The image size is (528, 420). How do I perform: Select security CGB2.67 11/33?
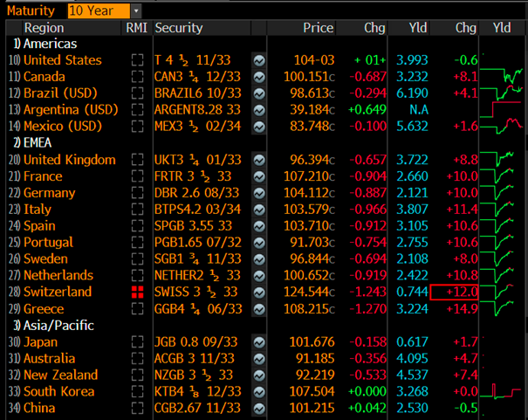pyautogui.click(x=197, y=408)
